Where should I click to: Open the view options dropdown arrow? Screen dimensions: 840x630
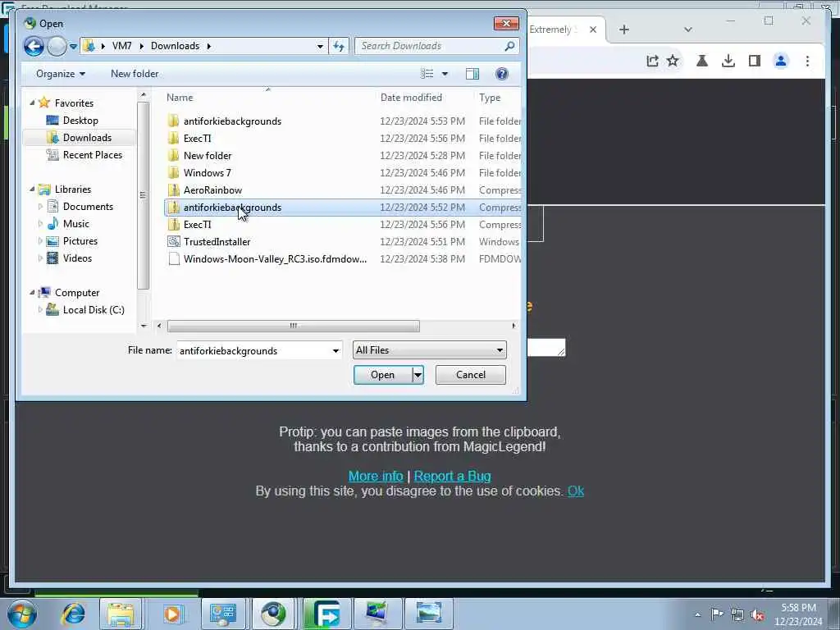445,74
